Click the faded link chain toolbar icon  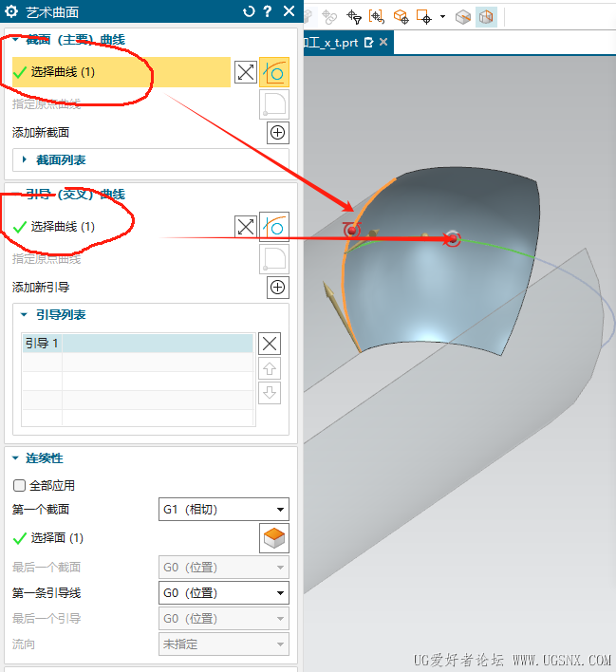click(x=329, y=17)
